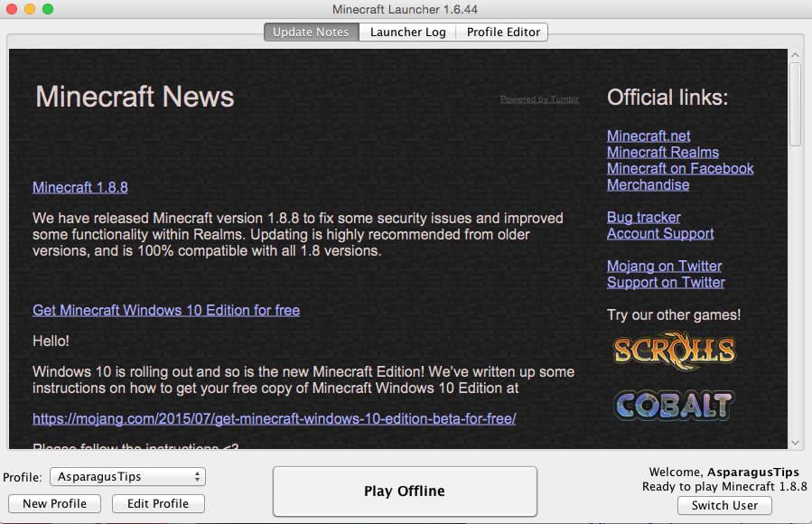Open the Minecraft 1.8.8 news link
Screen dimensions: 812x524
[x=79, y=187]
